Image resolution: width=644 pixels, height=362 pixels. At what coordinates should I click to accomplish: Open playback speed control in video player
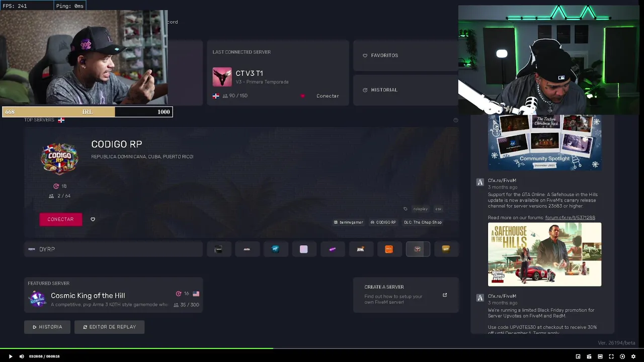point(622,356)
